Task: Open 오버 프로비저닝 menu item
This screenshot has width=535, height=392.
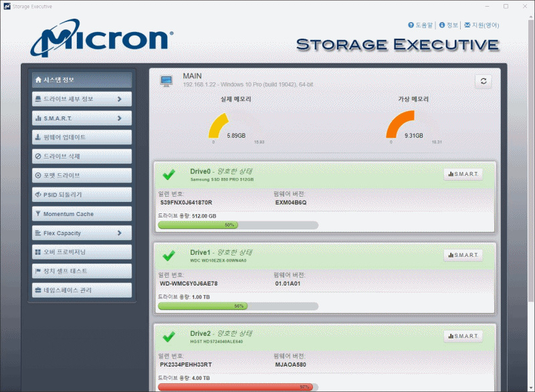Action: tap(82, 252)
